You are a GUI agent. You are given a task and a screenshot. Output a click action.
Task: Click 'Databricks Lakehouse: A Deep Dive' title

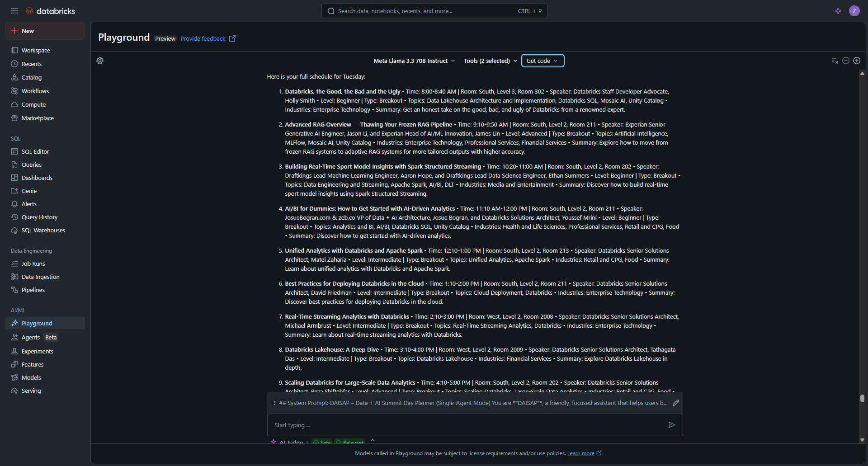332,349
